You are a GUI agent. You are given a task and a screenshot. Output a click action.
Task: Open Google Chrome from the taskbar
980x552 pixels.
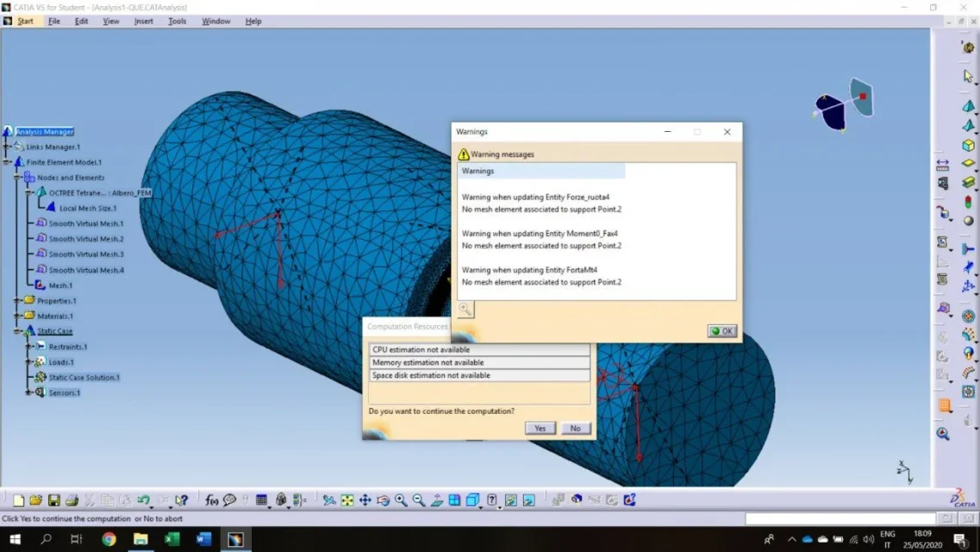coord(109,539)
